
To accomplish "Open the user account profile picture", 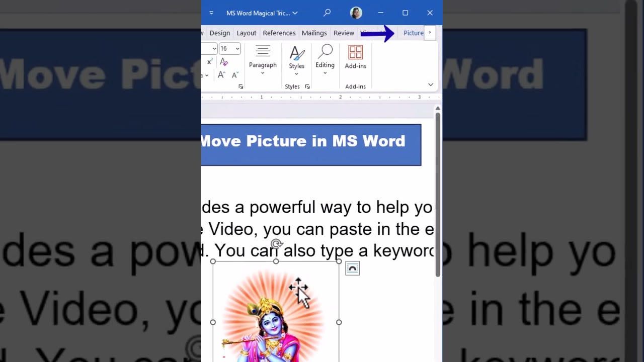I will (x=356, y=13).
